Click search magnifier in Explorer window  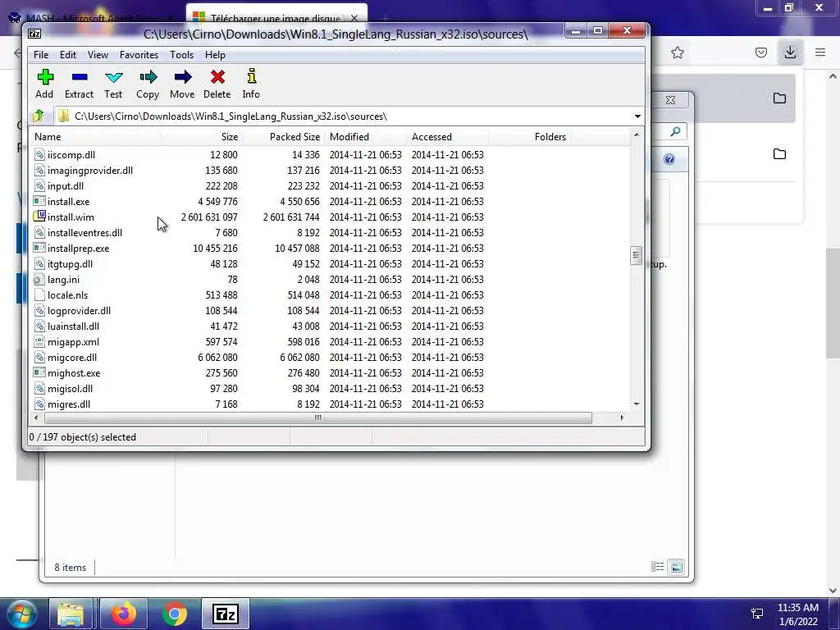676,131
